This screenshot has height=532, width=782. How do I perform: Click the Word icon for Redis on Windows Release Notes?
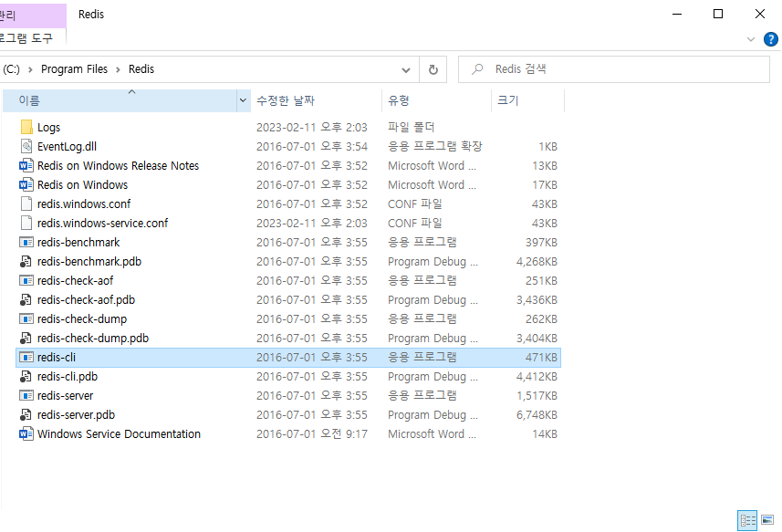(26, 165)
